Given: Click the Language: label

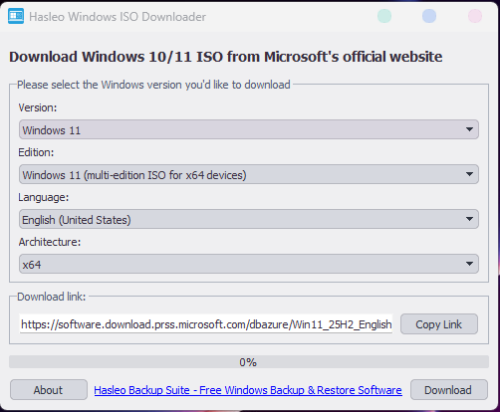Looking at the screenshot, I should [x=43, y=197].
